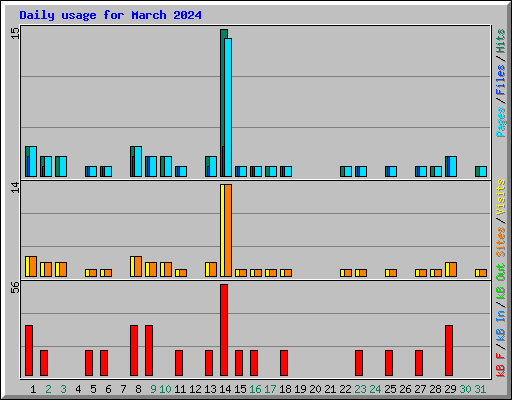Click the day 18 axis label
Screen dimensions: 512x400
point(285,389)
